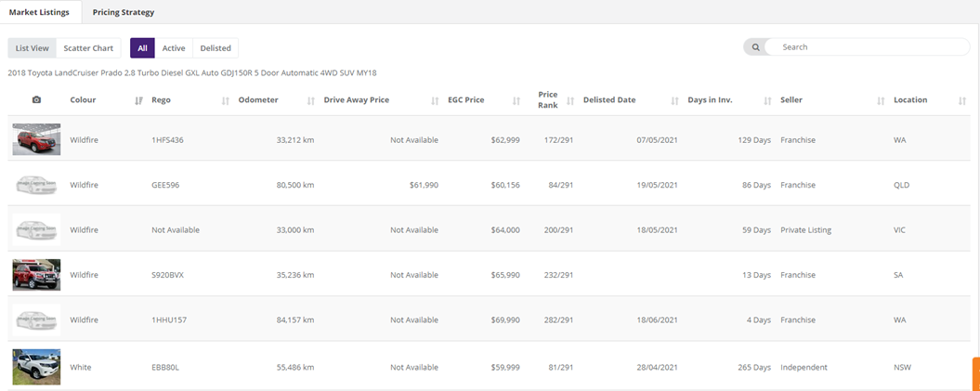The height and width of the screenshot is (391, 980).
Task: Click the Location column header
Action: click(x=910, y=100)
